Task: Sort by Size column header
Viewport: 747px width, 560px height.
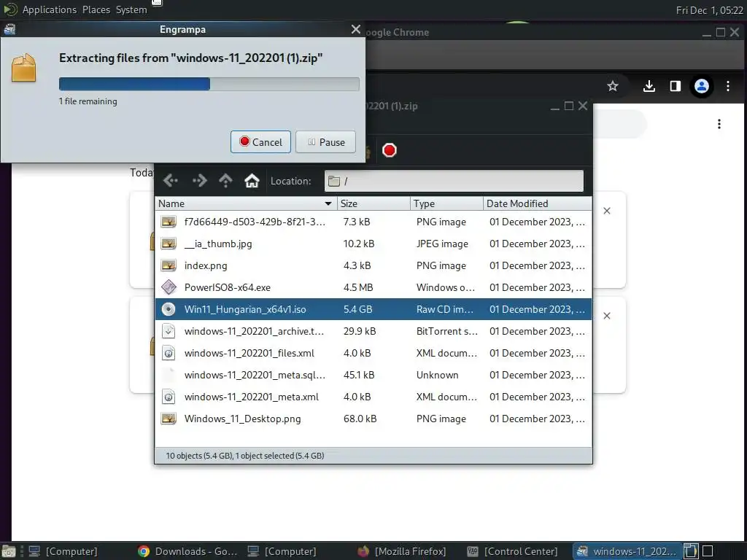Action: click(x=373, y=203)
